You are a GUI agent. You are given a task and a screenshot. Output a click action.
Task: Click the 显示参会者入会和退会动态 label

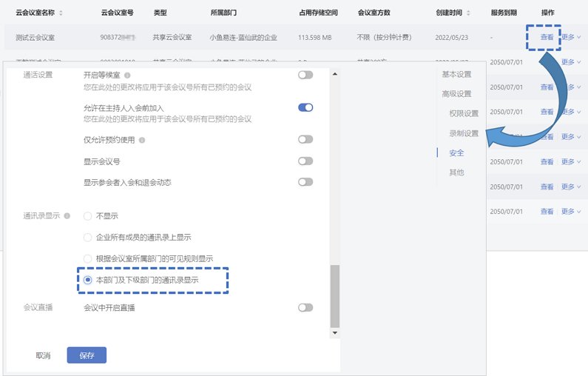coord(127,183)
